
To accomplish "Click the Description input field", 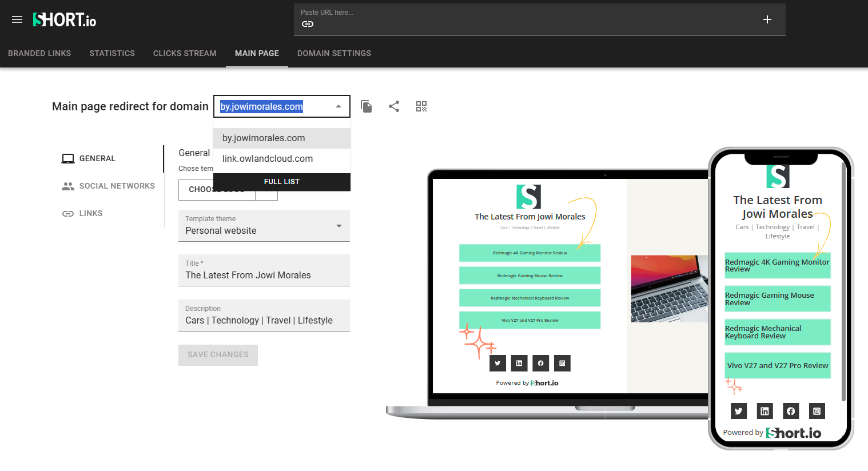I will click(x=264, y=316).
